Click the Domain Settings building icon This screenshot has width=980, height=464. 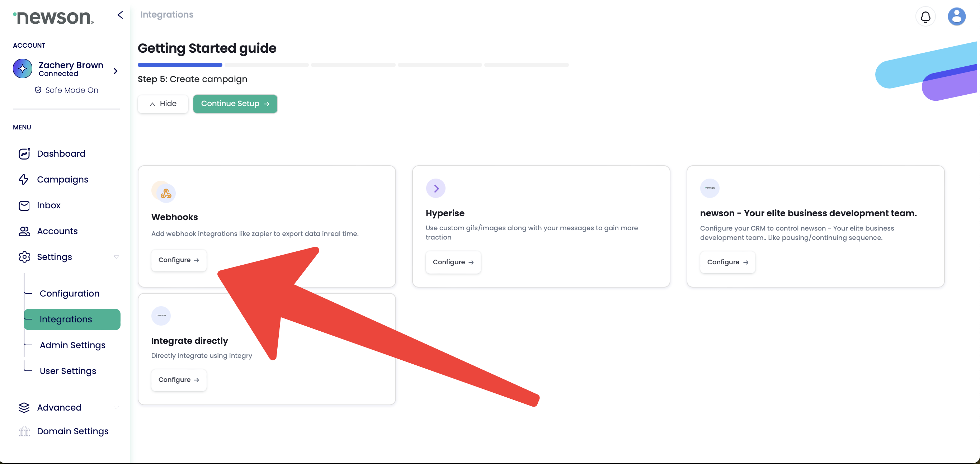[24, 431]
